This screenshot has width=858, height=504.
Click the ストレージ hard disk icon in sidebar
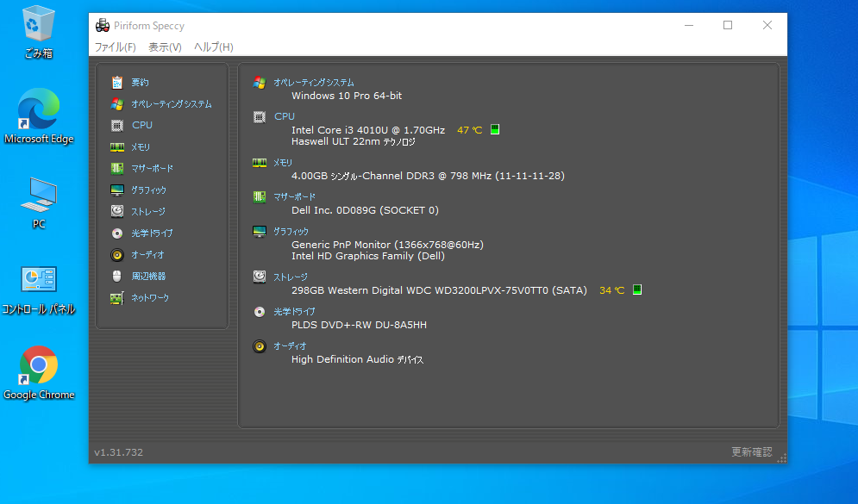(x=117, y=211)
